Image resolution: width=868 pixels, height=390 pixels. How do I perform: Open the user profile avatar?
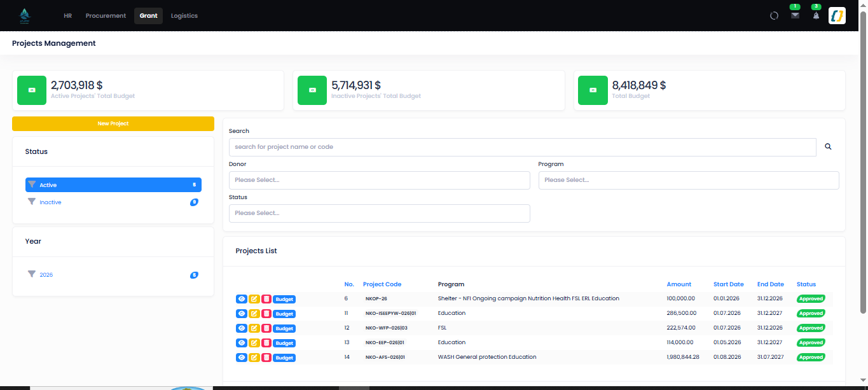837,15
